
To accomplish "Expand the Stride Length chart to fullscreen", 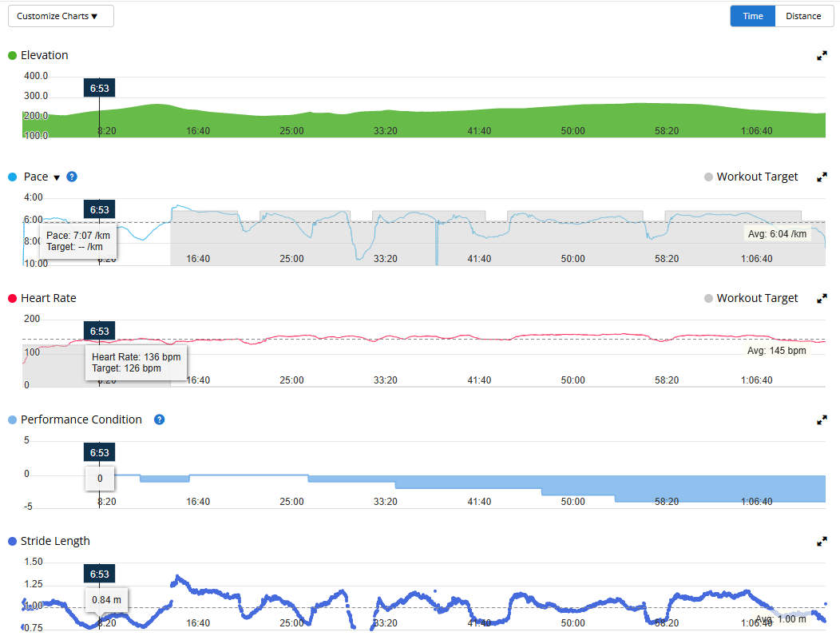I will point(822,542).
